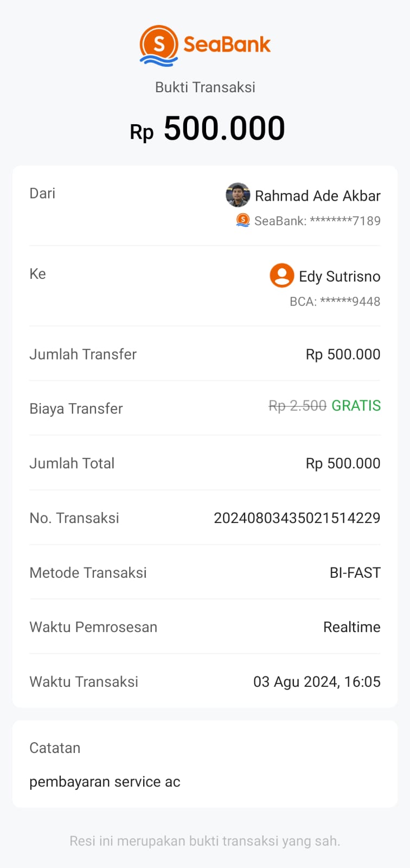Image resolution: width=410 pixels, height=868 pixels.
Task: Tap the SeaBank account number ending 7189
Action: [317, 221]
